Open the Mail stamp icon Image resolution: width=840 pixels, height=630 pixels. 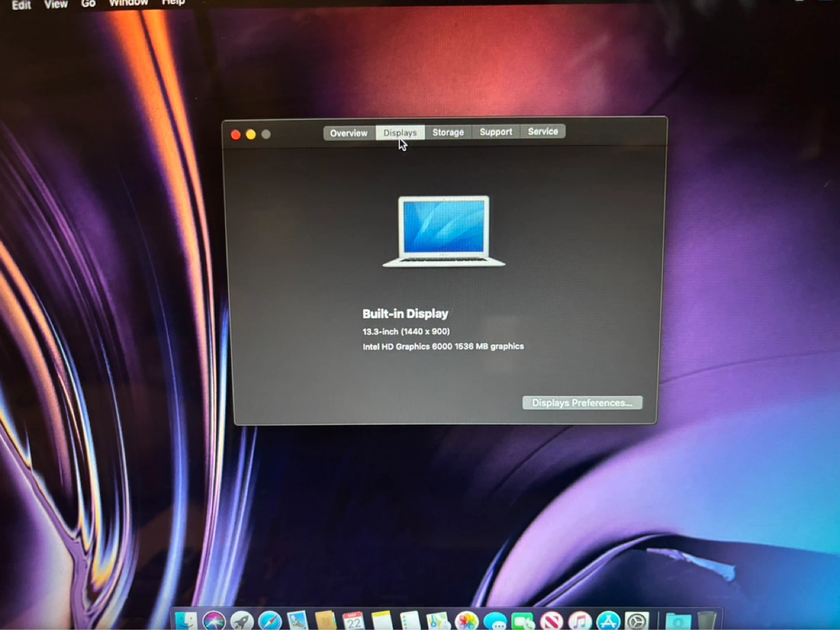tap(298, 621)
